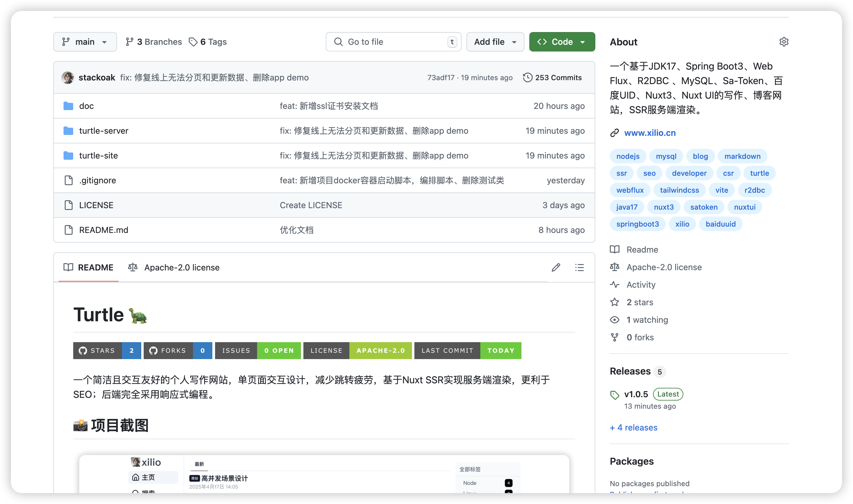Open the main branch dropdown
Screen dimensions: 853x504
tap(85, 42)
